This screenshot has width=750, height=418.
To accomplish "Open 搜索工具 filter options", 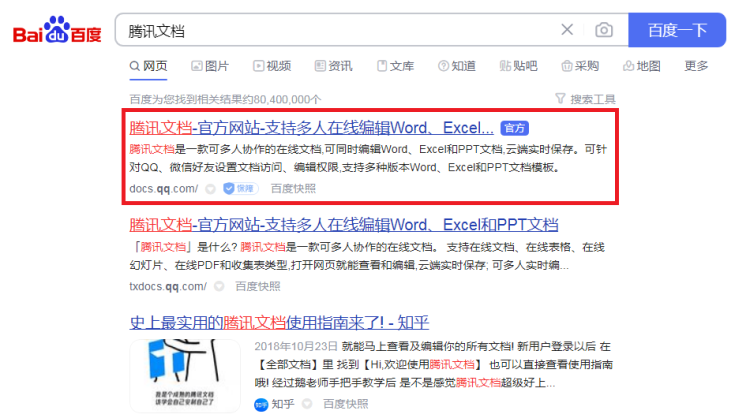I will click(585, 99).
